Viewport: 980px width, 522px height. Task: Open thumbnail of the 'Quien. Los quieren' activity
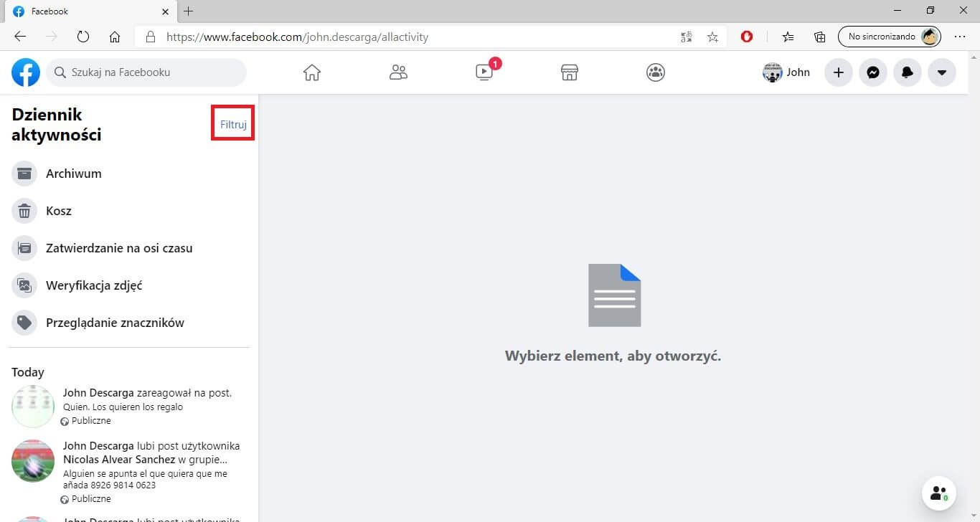33,407
